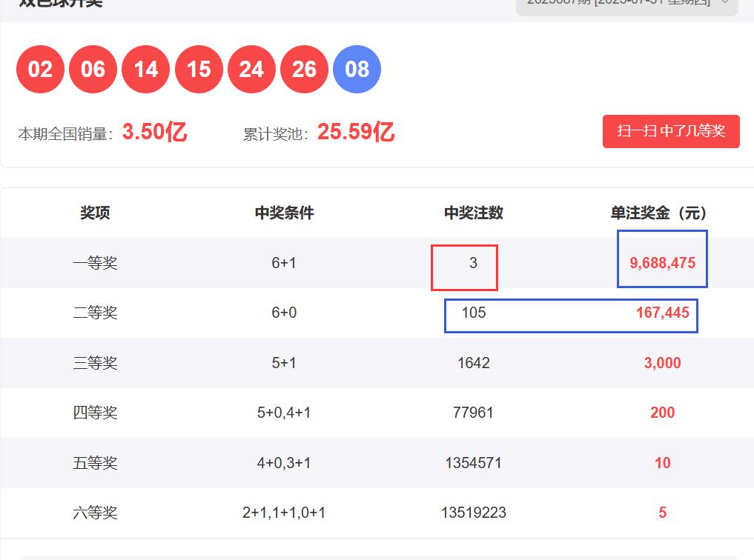Select the 一等奖 row label
The height and width of the screenshot is (560, 754).
pos(95,263)
